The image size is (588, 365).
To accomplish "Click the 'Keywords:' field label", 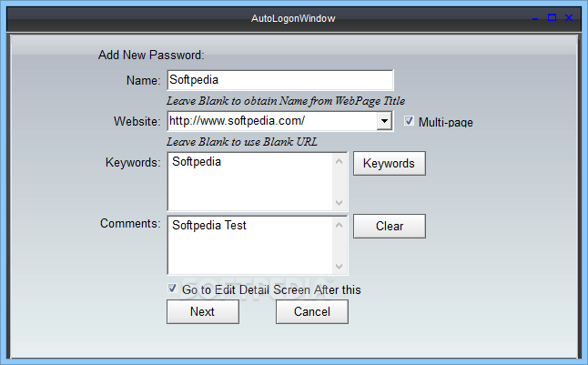I will tap(133, 162).
